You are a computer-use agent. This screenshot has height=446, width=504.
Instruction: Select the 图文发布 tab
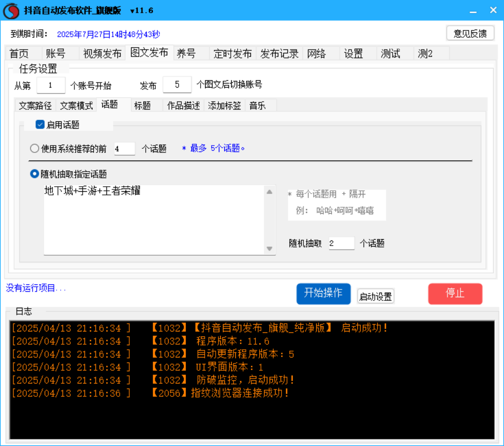point(149,52)
